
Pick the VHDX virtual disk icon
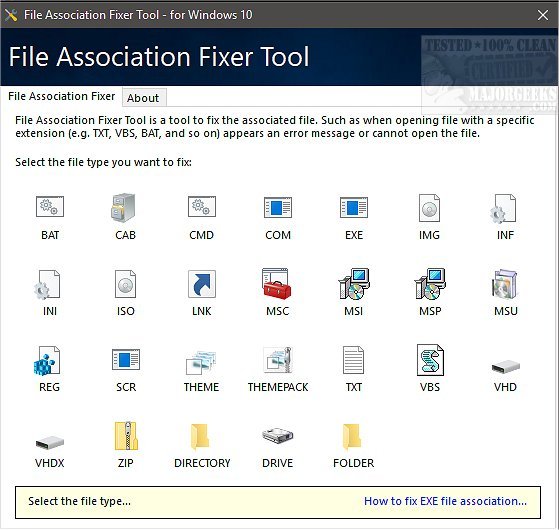tap(50, 443)
